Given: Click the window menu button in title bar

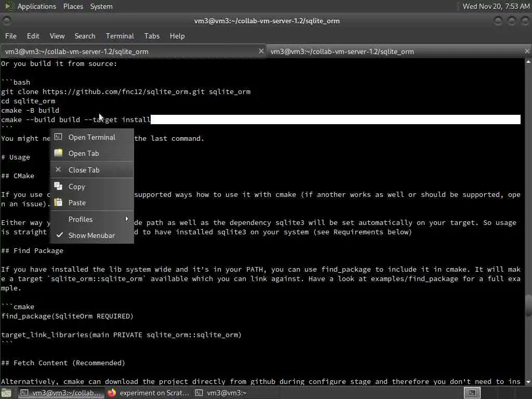Looking at the screenshot, I should pos(6,21).
